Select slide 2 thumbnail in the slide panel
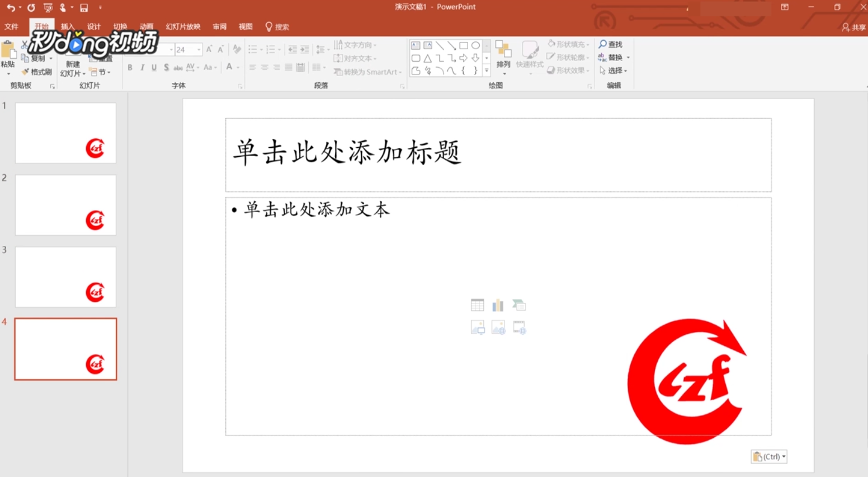This screenshot has width=868, height=477. [x=65, y=205]
